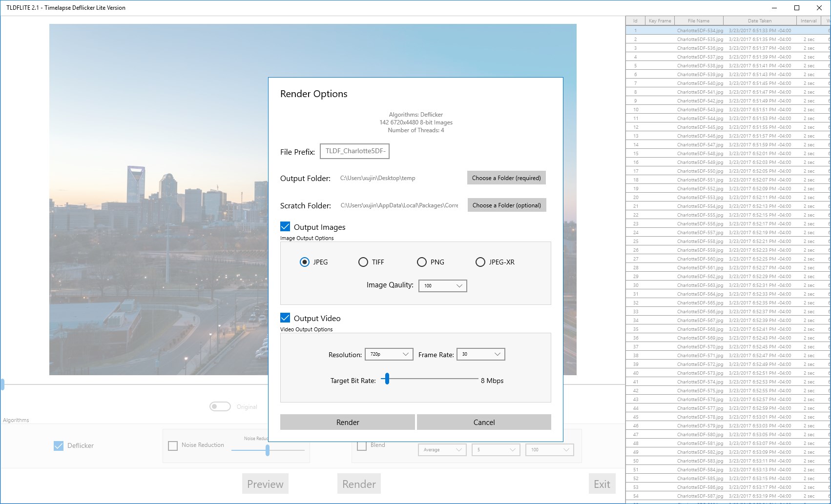Open the blend dropdown showing 100
The height and width of the screenshot is (504, 831).
coord(550,450)
